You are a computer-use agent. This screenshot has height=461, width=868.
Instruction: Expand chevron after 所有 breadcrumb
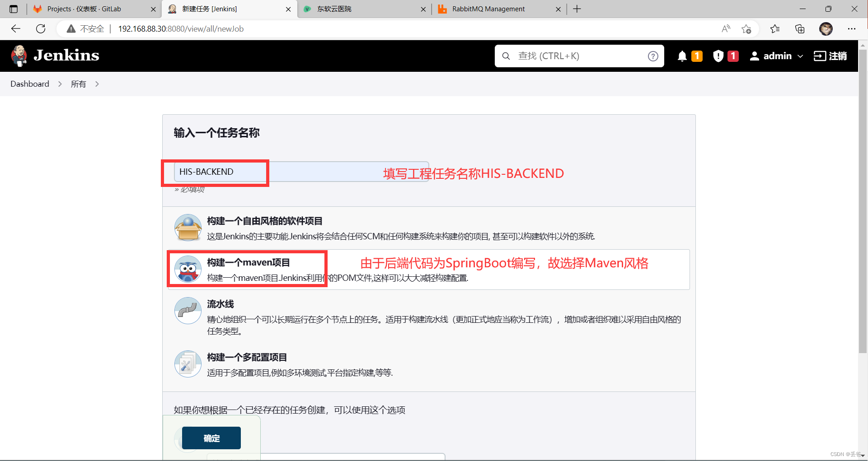click(x=97, y=84)
